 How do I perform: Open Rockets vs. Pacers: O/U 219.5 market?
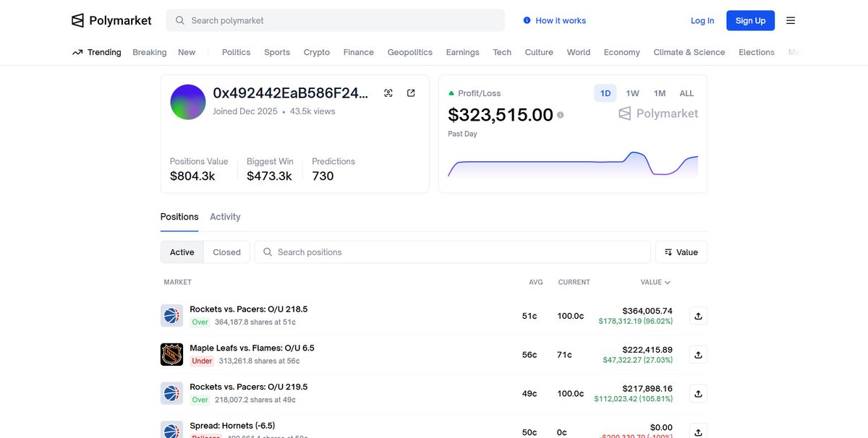[x=249, y=387]
